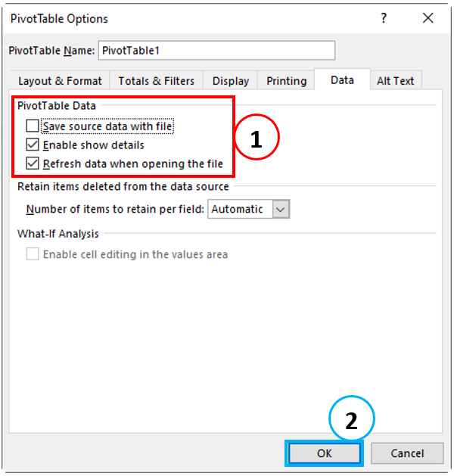Click the Enable show details label

(94, 145)
